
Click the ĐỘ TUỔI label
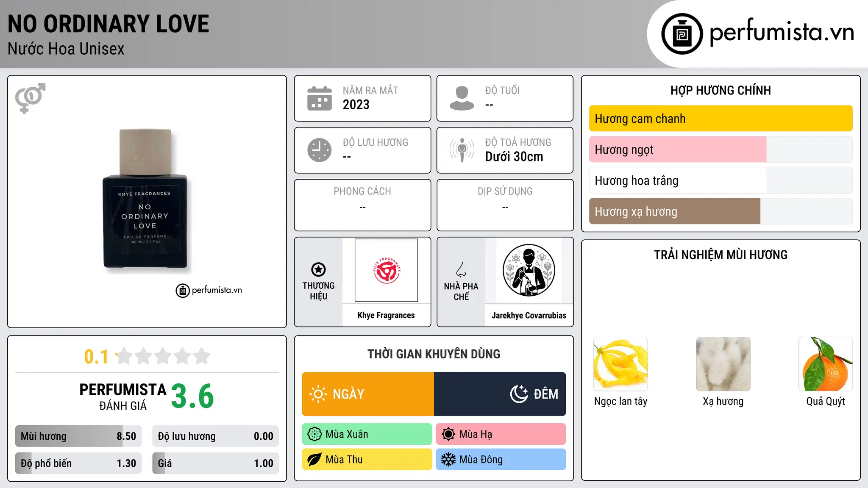(x=502, y=91)
